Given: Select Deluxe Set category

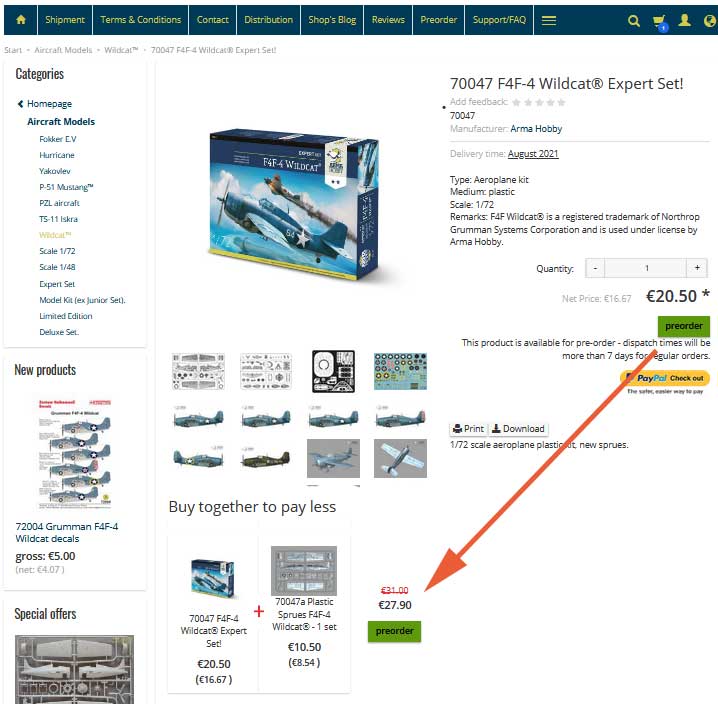Looking at the screenshot, I should (x=59, y=333).
